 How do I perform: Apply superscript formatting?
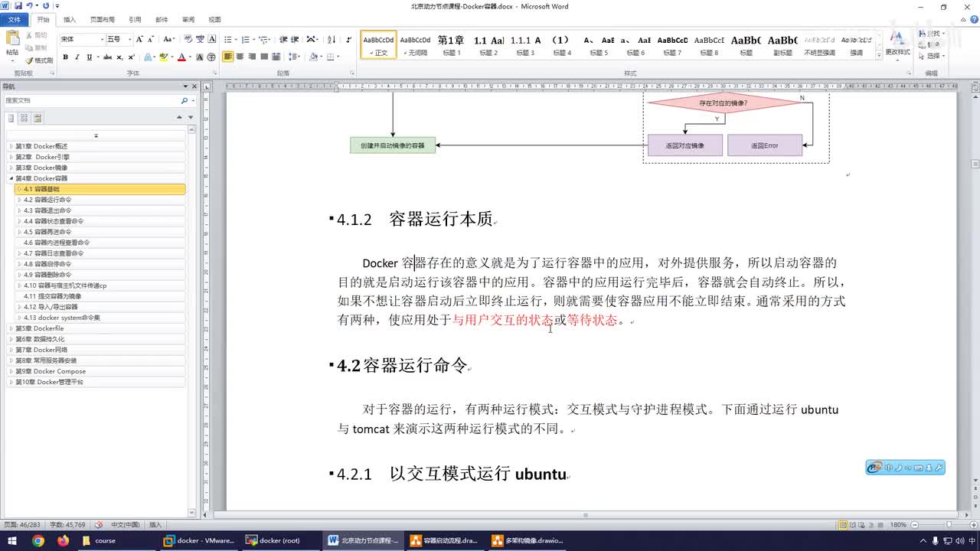(x=131, y=57)
